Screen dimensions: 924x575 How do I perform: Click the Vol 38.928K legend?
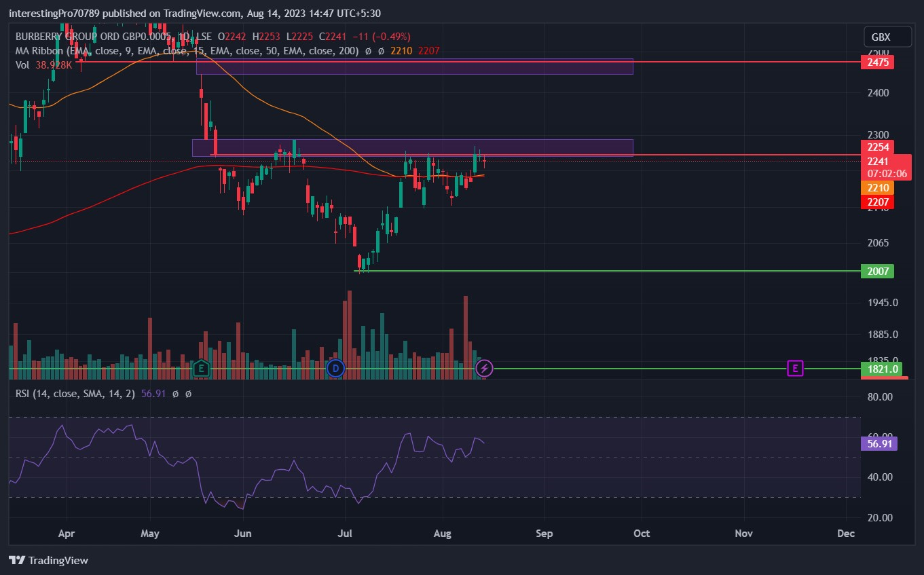point(44,64)
